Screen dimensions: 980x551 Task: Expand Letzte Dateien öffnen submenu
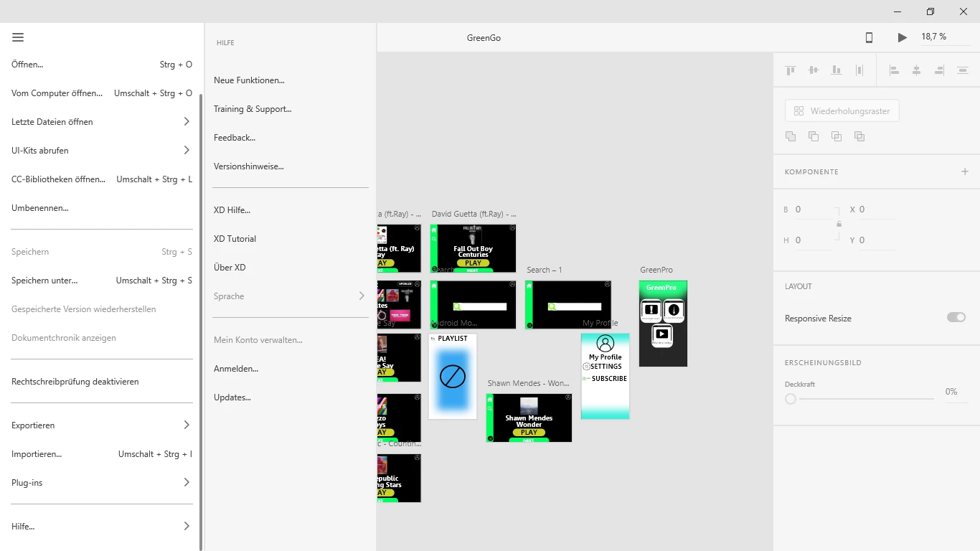(102, 122)
